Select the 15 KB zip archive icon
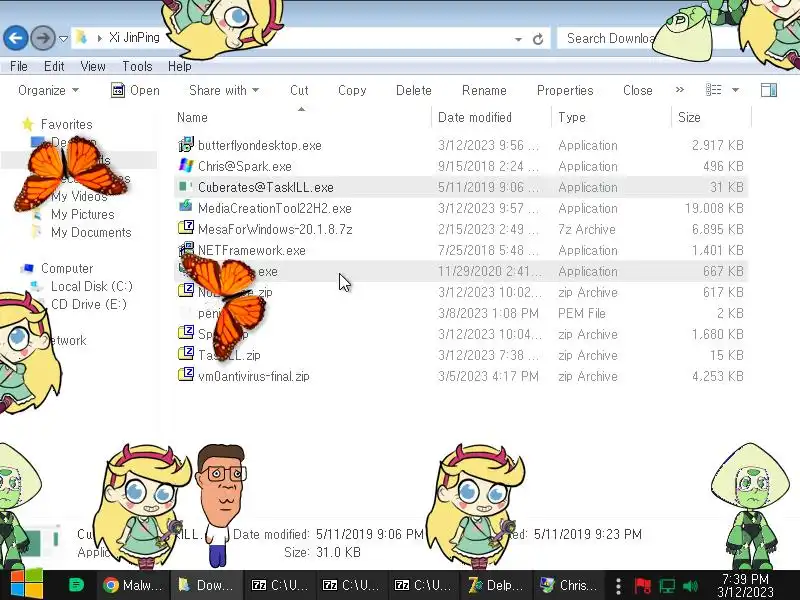 186,355
